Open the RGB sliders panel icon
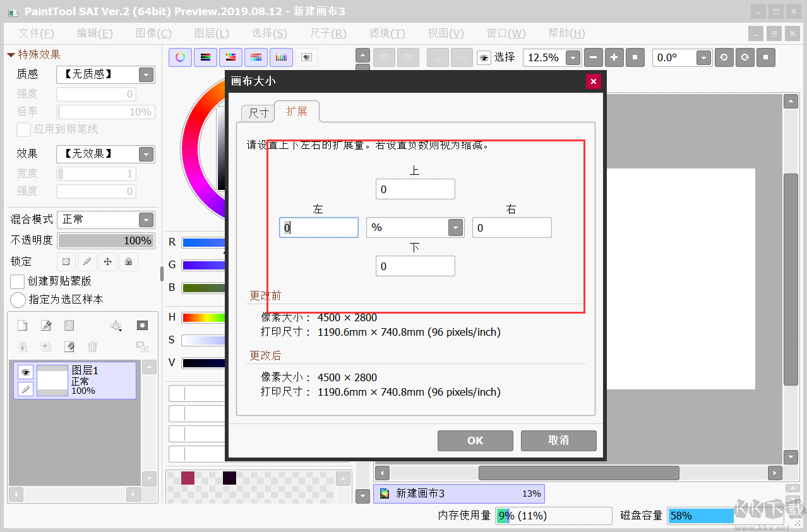The image size is (807, 532). tap(205, 57)
